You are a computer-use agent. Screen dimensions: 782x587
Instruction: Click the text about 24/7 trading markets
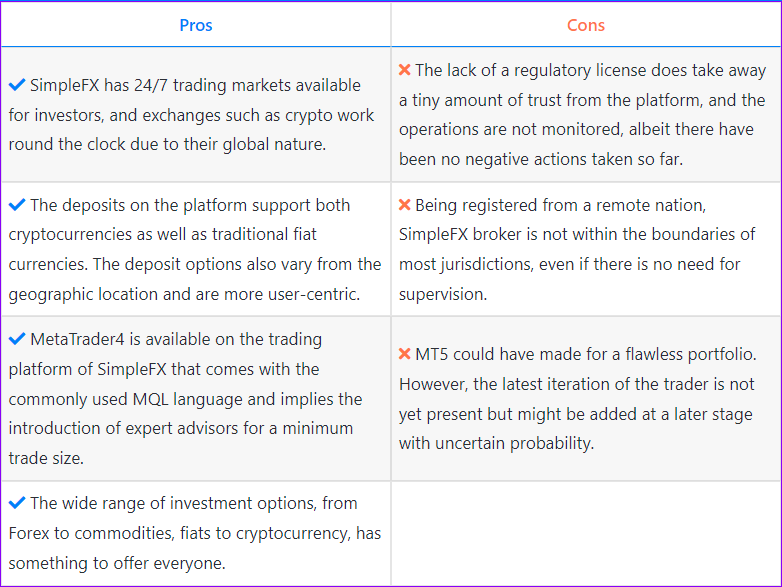tap(192, 115)
